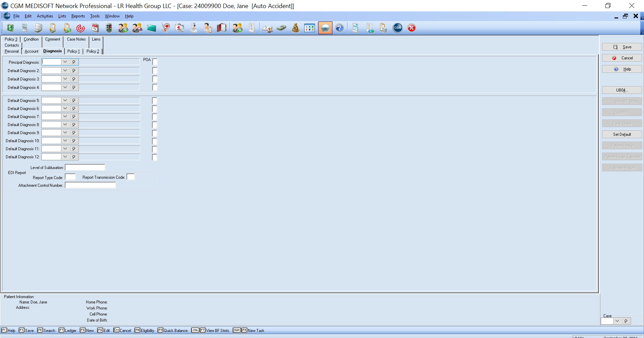
Task: Click the dark red address book icon
Action: (x=222, y=28)
